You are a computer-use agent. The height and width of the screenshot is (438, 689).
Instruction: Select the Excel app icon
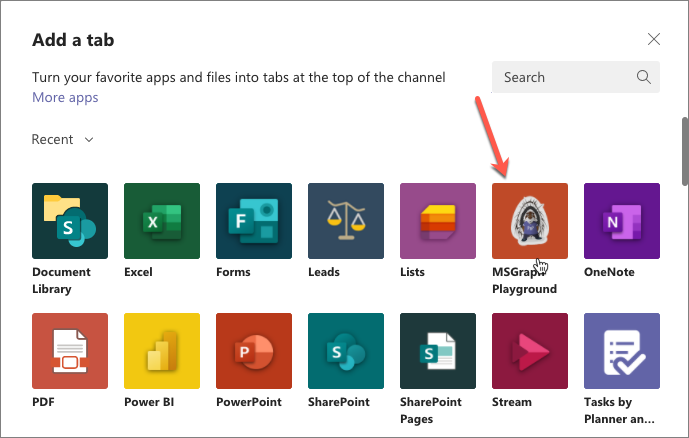click(x=162, y=221)
